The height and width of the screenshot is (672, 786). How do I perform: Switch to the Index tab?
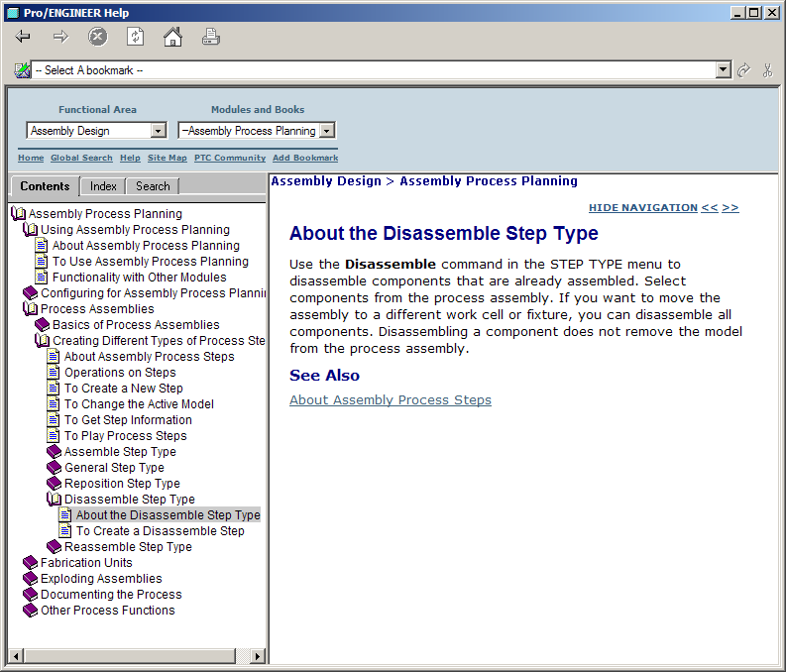click(103, 186)
